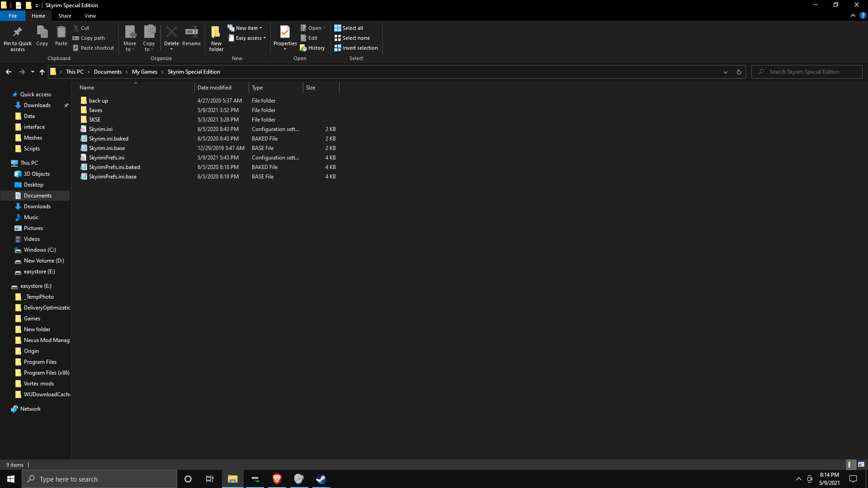Screen dimensions: 868x488
Task: Open Brave browser from the taskbar
Action: coord(277,479)
